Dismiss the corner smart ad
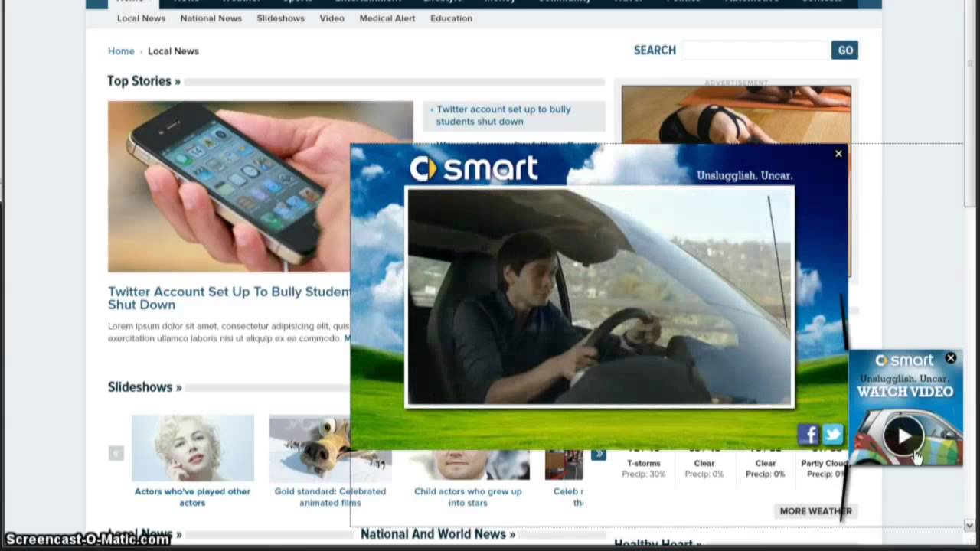 pos(951,358)
